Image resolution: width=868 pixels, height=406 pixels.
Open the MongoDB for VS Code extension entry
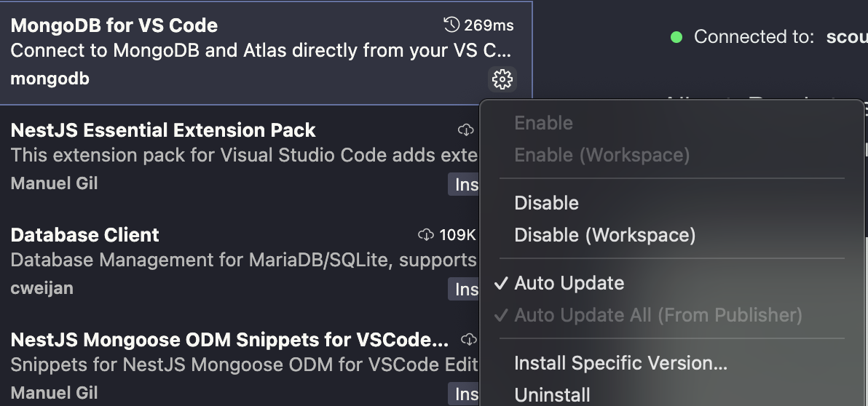click(x=114, y=25)
